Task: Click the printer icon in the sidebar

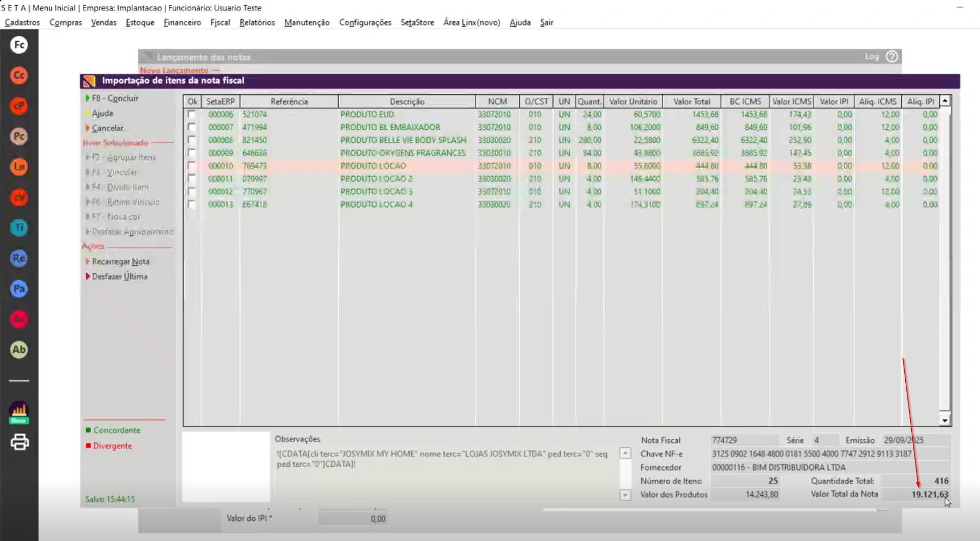Action: 20,442
